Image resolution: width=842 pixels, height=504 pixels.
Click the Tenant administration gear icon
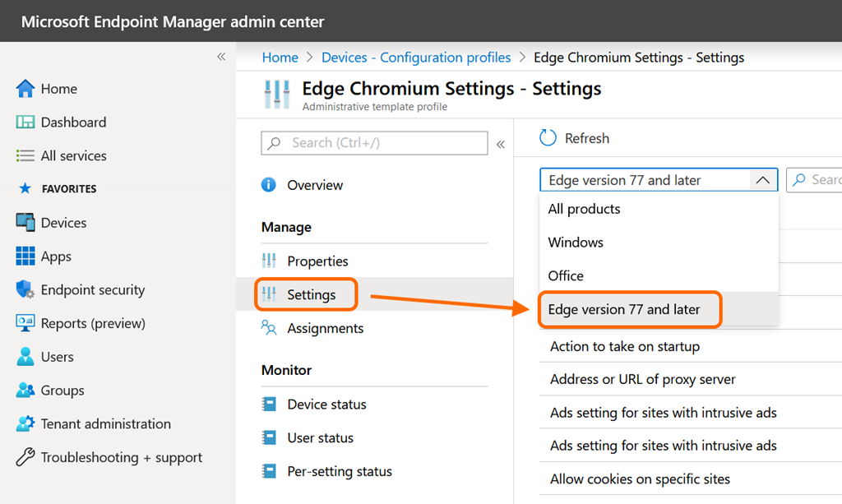click(x=25, y=424)
